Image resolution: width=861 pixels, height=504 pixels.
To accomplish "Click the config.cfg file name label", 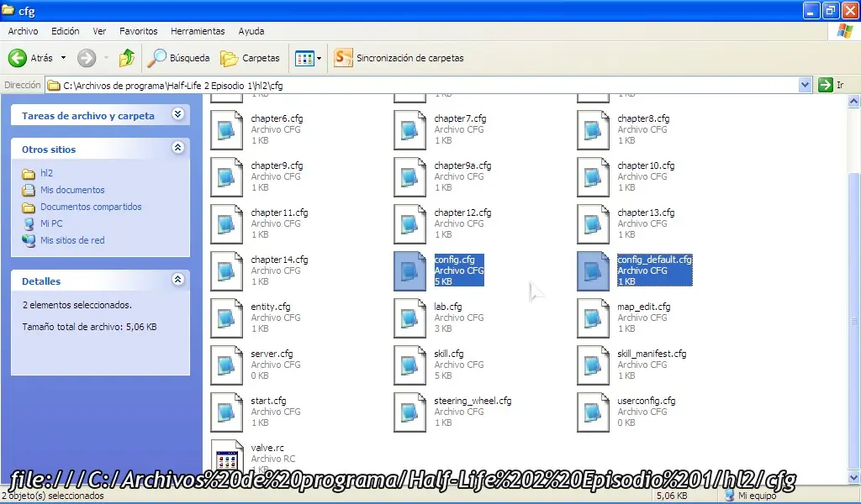I will point(454,260).
